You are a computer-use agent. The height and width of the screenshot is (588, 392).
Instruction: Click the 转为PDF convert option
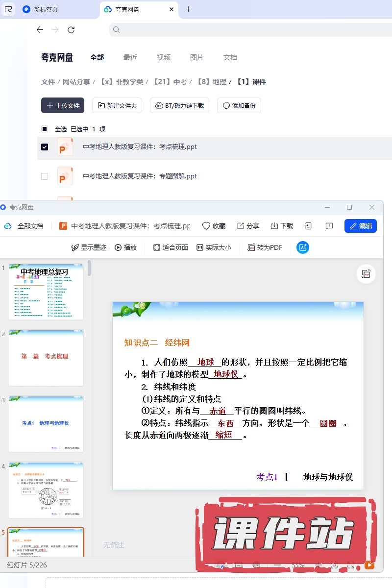tap(265, 247)
